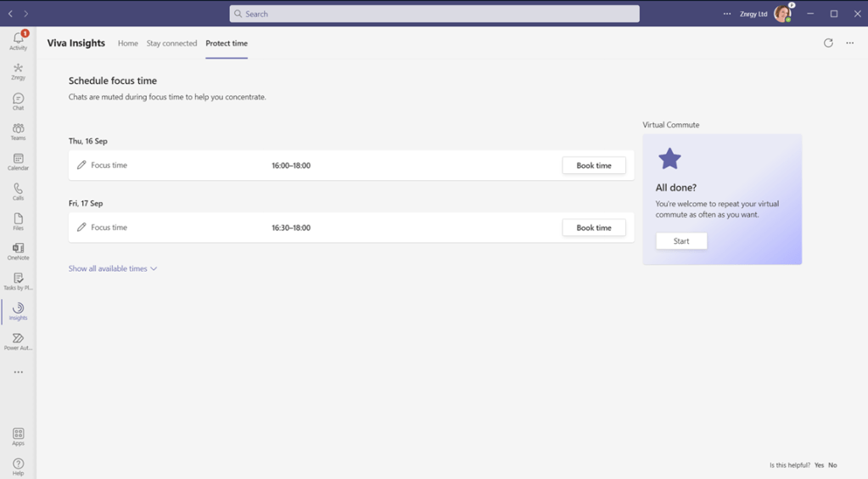Screen dimensions: 868x479
Task: Launch OneNote from the sidebar
Action: pos(18,251)
